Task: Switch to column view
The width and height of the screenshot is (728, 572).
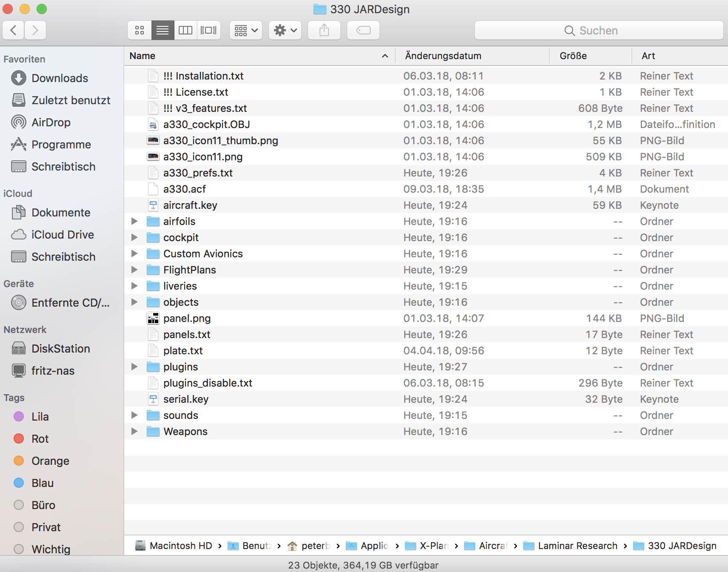Action: coord(186,30)
